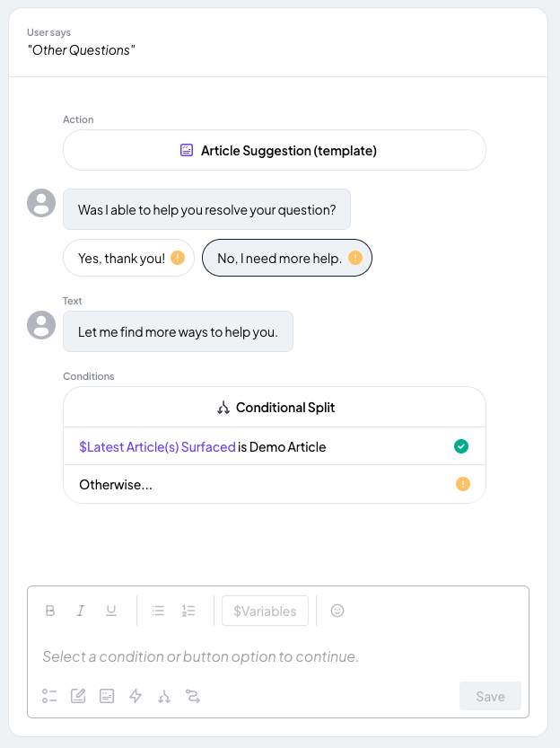Open the $Variables selector

pos(265,611)
